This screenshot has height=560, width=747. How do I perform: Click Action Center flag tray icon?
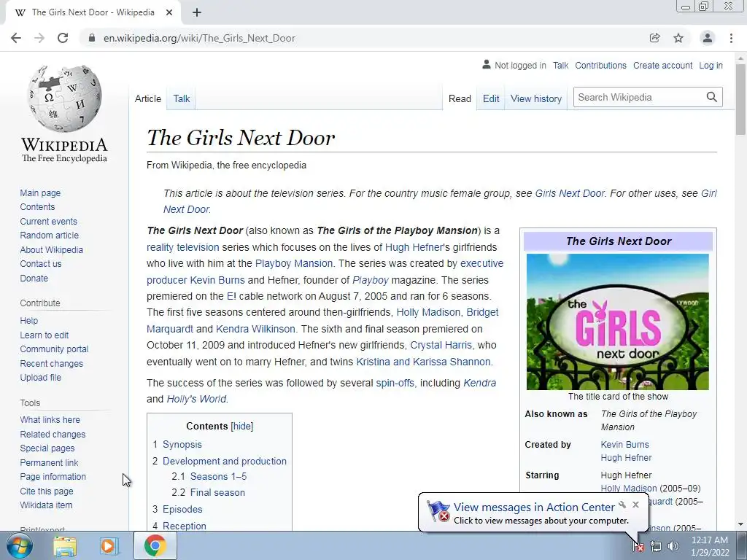click(x=638, y=546)
